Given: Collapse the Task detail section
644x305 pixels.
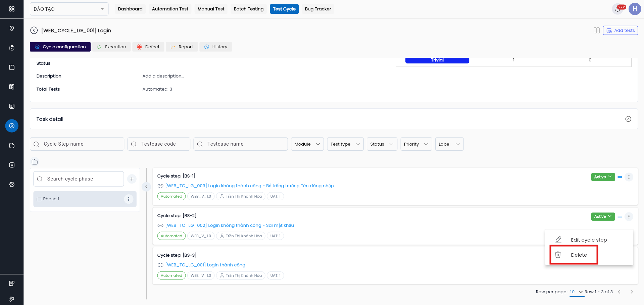Looking at the screenshot, I should [x=628, y=119].
